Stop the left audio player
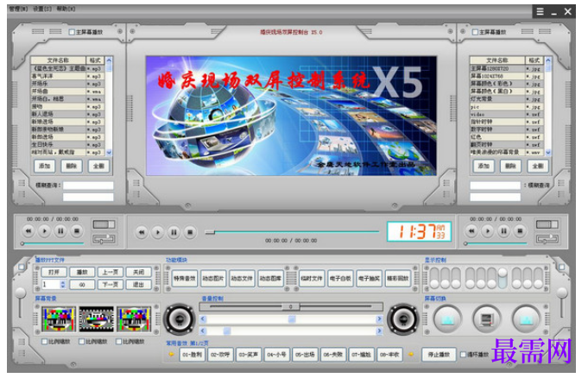Screen dimensions: 588x378 pyautogui.click(x=77, y=231)
